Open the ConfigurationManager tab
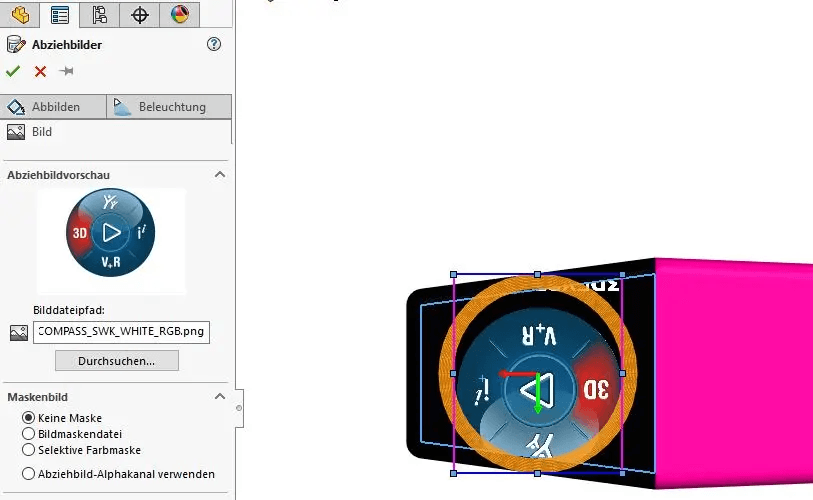The image size is (813, 500). [x=99, y=14]
